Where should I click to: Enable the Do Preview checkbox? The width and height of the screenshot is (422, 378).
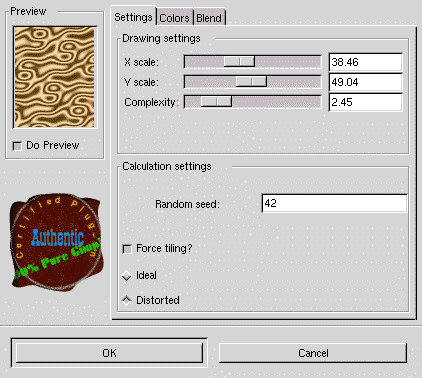[17, 146]
